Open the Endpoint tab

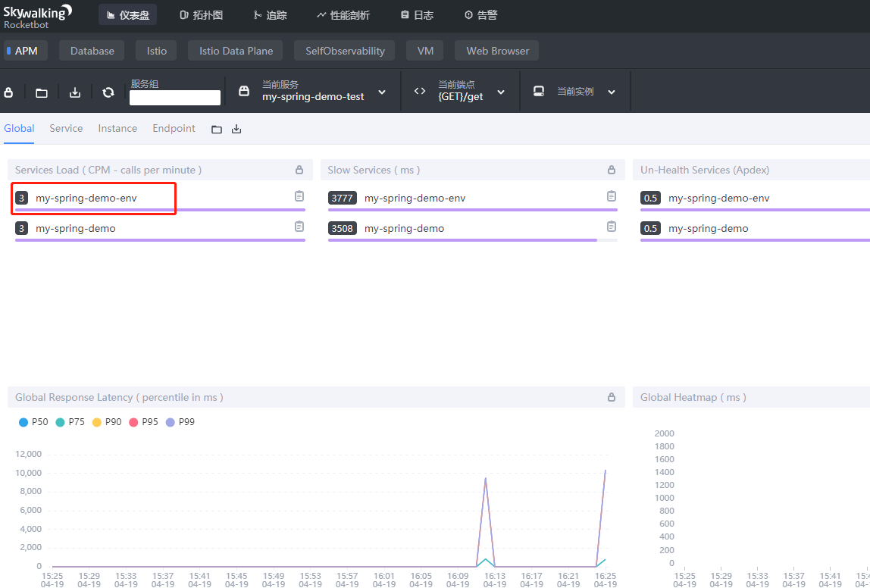pos(174,129)
